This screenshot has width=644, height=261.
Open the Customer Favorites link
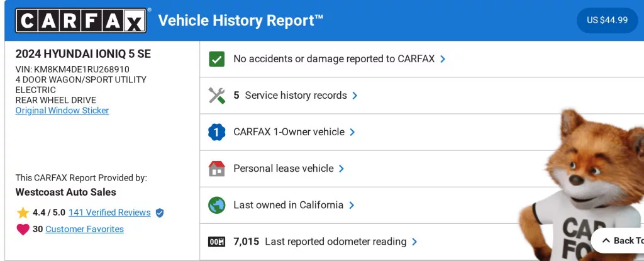coord(84,230)
